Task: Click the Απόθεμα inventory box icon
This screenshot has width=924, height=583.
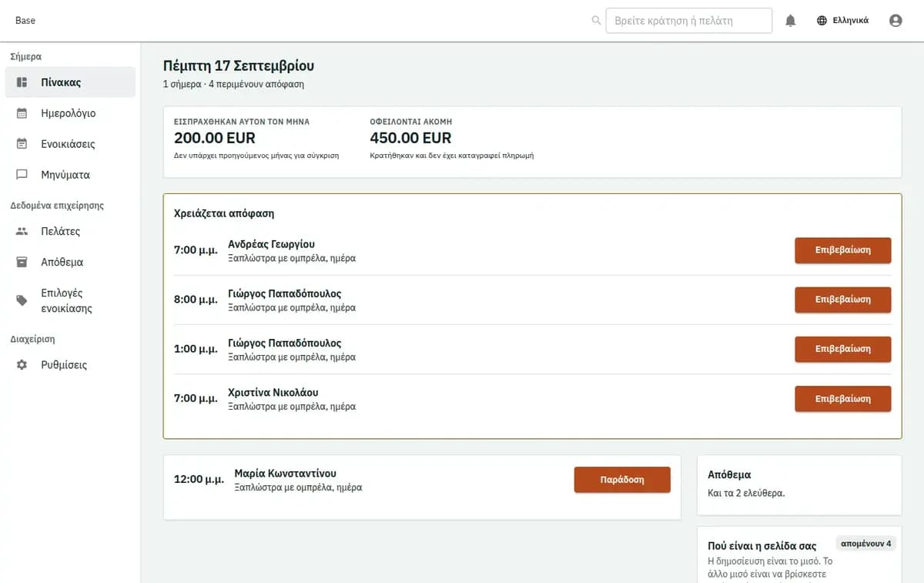Action: coord(22,262)
